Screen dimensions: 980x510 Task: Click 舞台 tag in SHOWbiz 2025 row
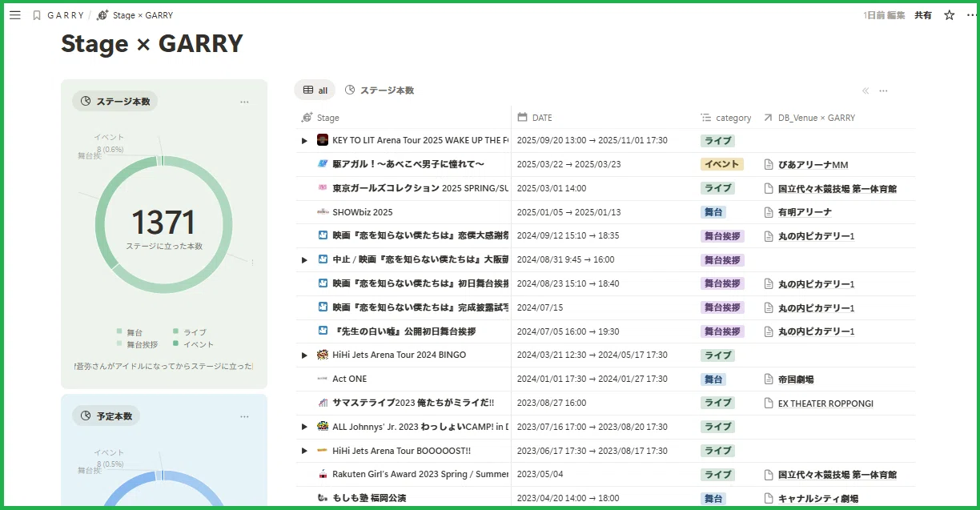pos(713,212)
